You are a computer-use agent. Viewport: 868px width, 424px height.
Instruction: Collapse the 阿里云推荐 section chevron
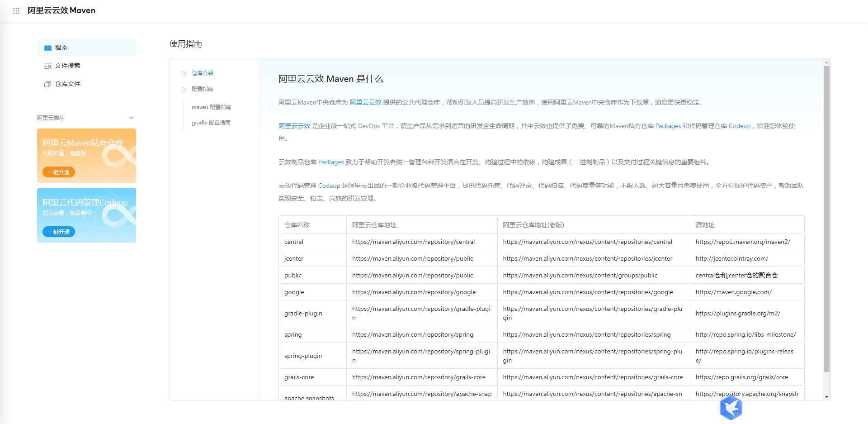(x=132, y=118)
